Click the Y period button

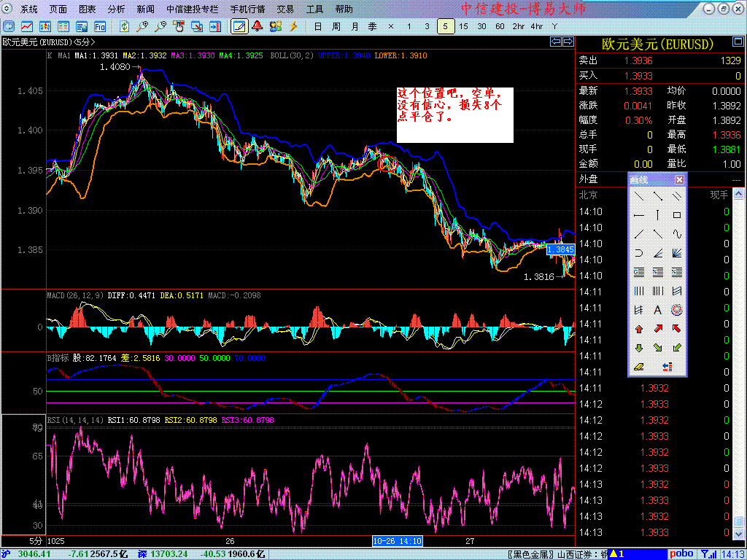(554, 27)
